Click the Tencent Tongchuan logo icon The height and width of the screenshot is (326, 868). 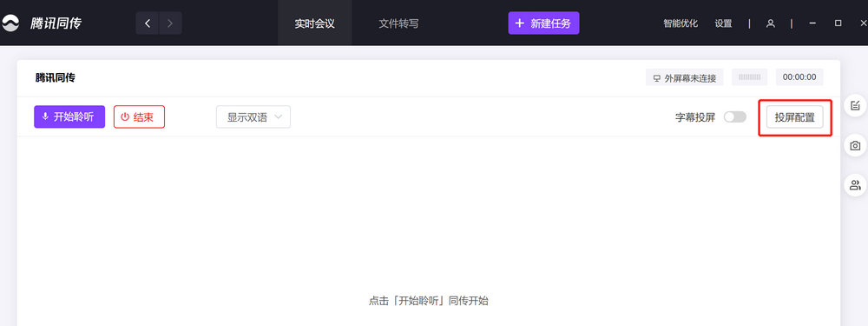coord(10,23)
